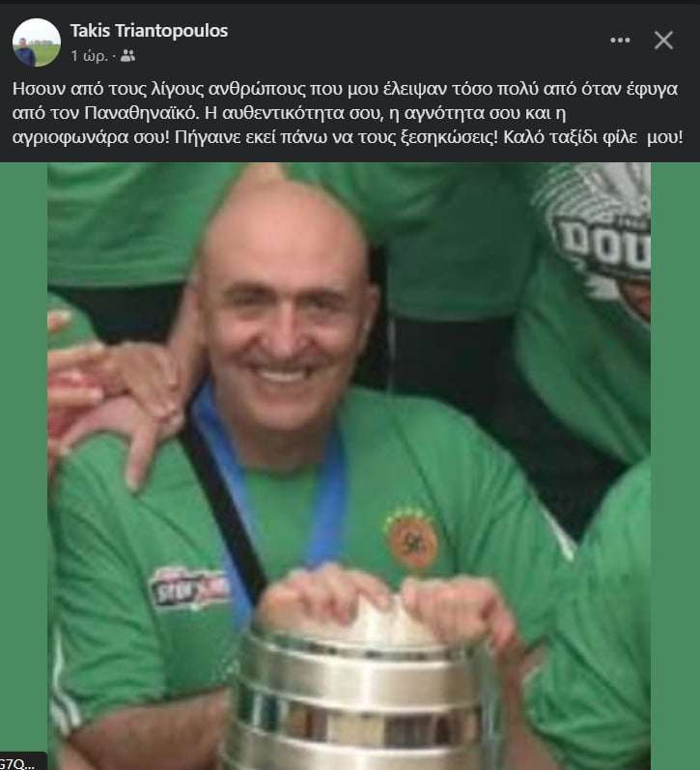Open Takis Triantopoulos profile picture avatar

click(37, 43)
